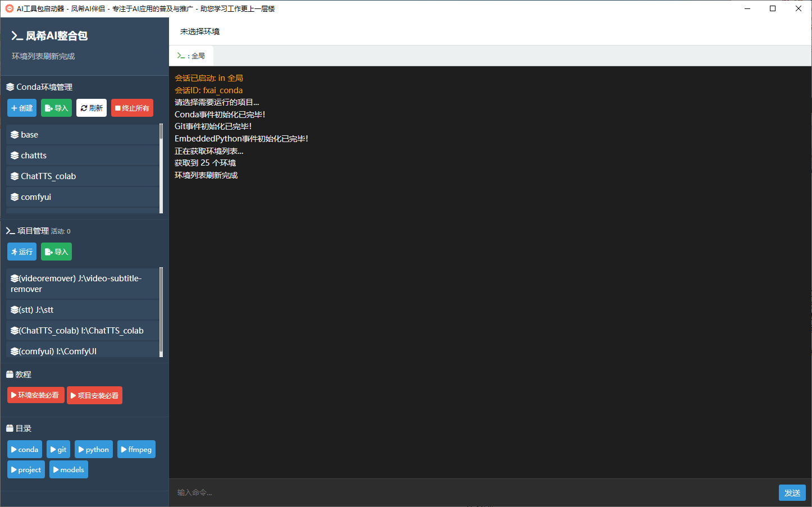
Task: Select the base conda environment
Action: (83, 135)
